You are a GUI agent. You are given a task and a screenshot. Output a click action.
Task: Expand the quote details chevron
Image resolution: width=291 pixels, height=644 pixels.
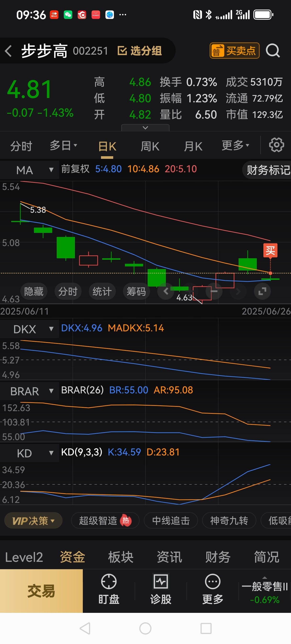[x=145, y=128]
